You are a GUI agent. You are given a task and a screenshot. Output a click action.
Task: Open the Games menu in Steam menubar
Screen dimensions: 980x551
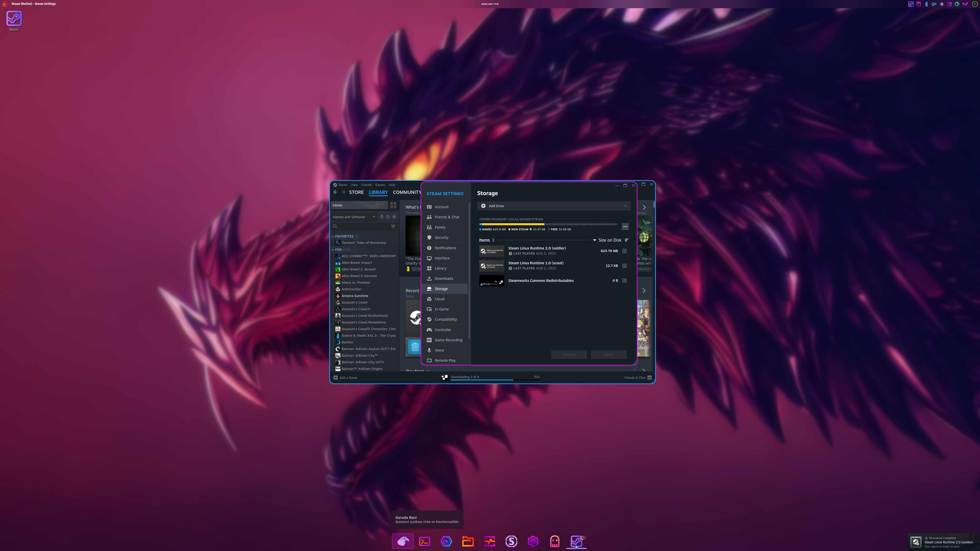380,185
